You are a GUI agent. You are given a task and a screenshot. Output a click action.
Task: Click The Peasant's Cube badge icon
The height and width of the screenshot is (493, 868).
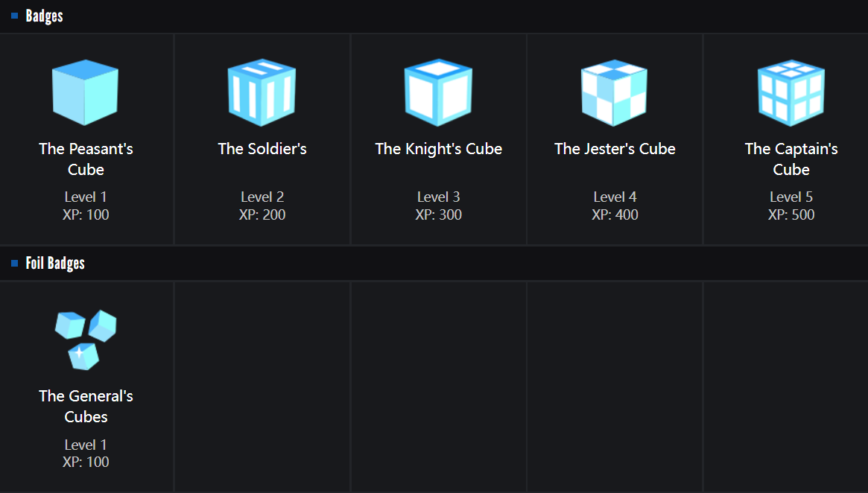point(86,92)
